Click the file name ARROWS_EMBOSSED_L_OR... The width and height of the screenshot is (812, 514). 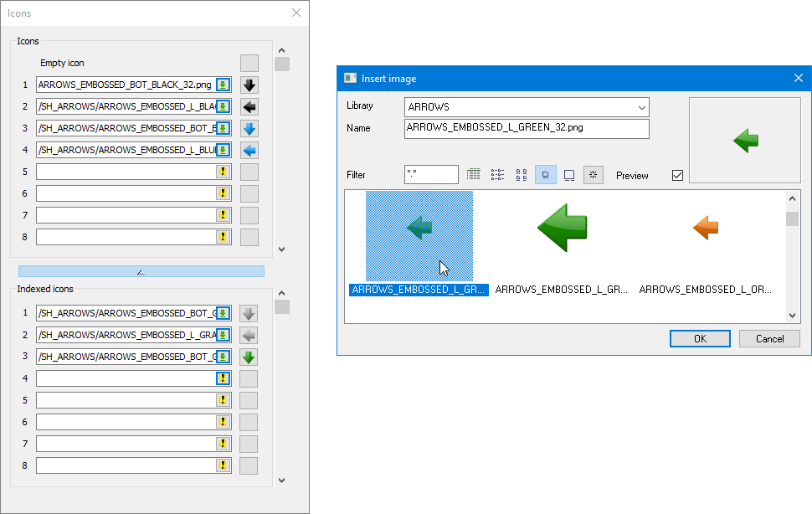coord(705,290)
